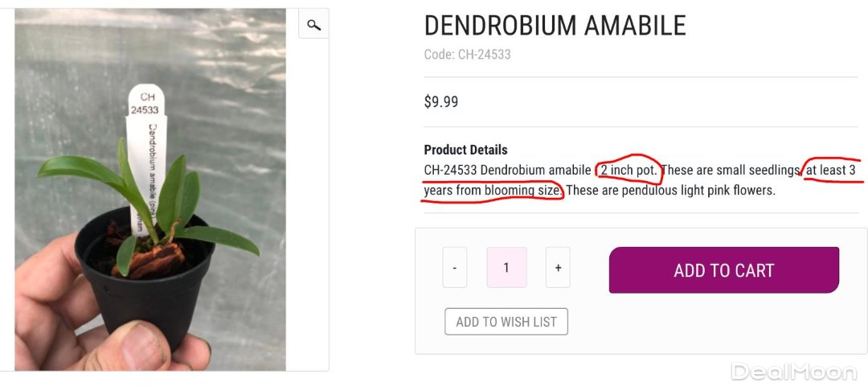Open the orchid seedling product photo
Viewport: 868px width, 391px height.
150,189
